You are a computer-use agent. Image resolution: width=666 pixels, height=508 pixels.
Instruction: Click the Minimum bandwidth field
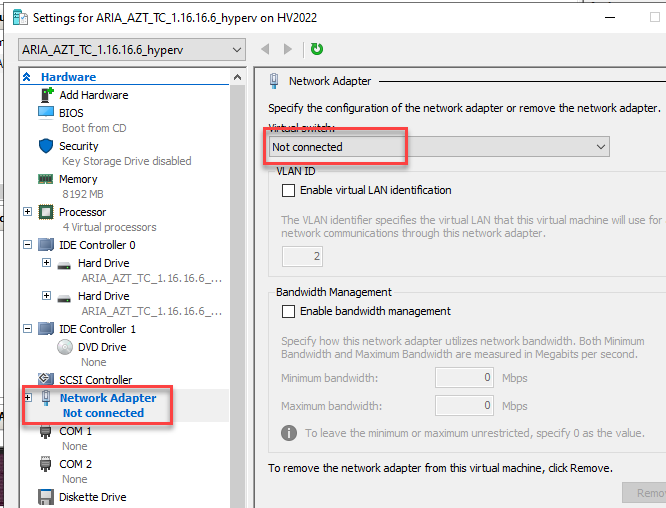[464, 378]
